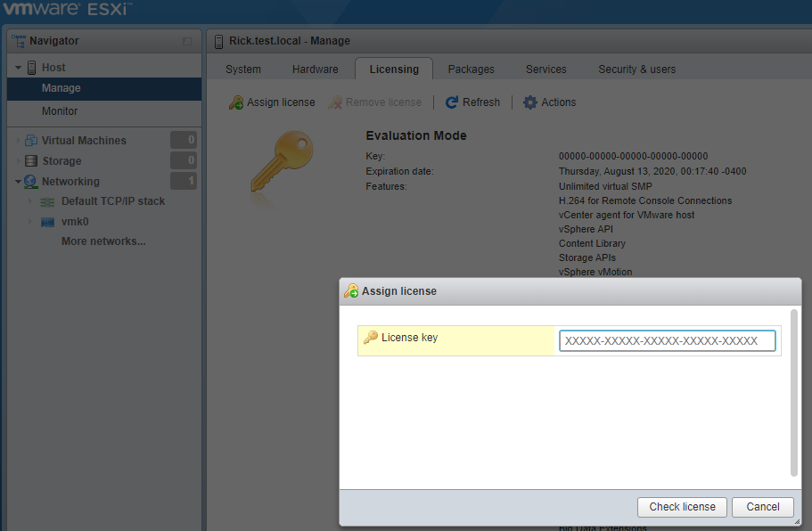
Task: Click the Check license button
Action: [682, 507]
